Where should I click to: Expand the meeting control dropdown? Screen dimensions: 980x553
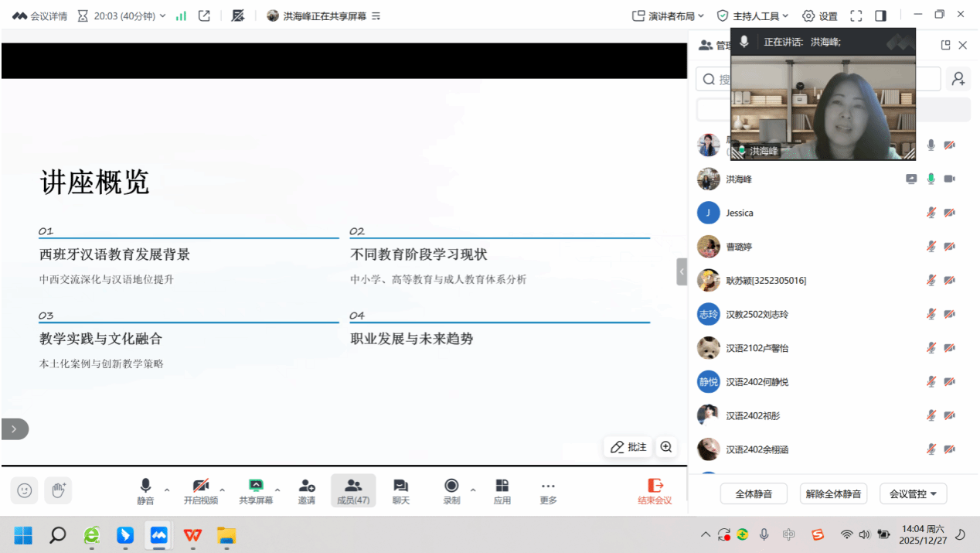913,493
